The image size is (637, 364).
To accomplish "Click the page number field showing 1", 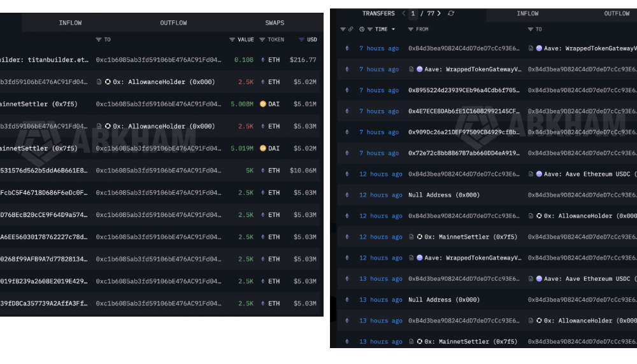I will pos(413,13).
